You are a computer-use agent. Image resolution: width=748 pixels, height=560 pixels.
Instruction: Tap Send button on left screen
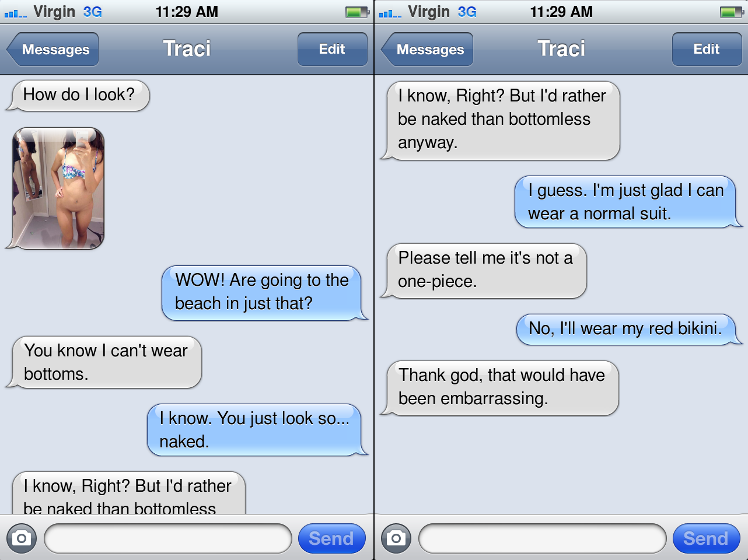point(331,538)
